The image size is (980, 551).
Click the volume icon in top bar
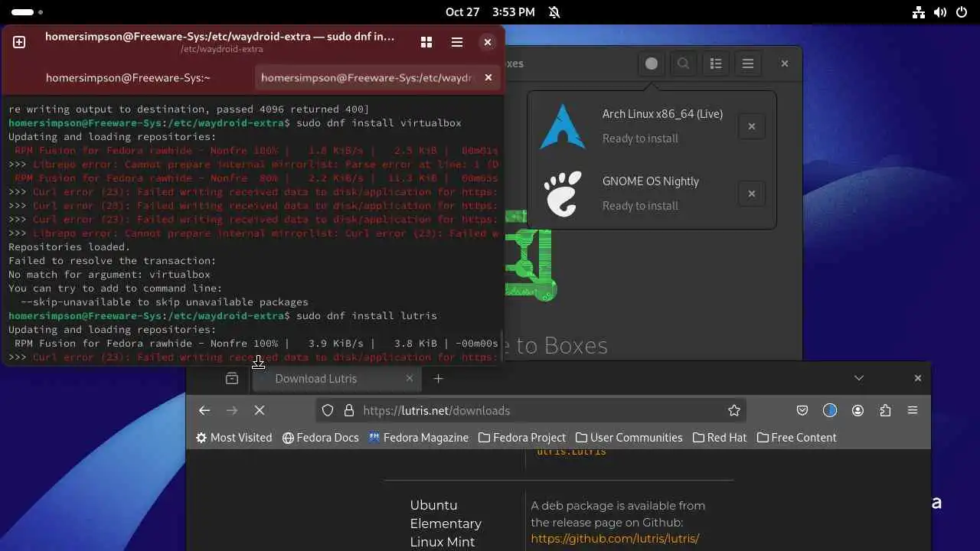[940, 12]
